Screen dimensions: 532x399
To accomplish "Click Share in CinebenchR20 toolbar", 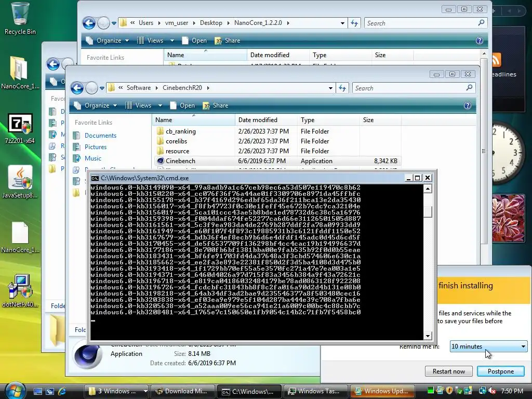I will pyautogui.click(x=216, y=105).
